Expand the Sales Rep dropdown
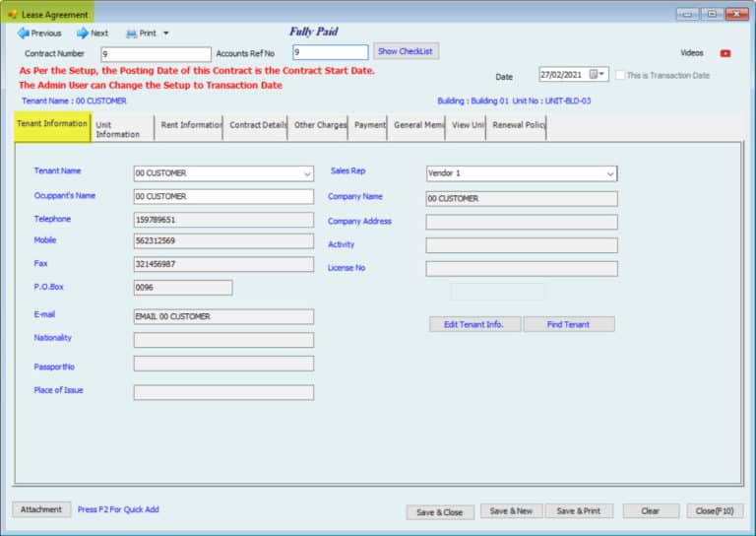Screen dimensions: 756x536 pyautogui.click(x=610, y=173)
